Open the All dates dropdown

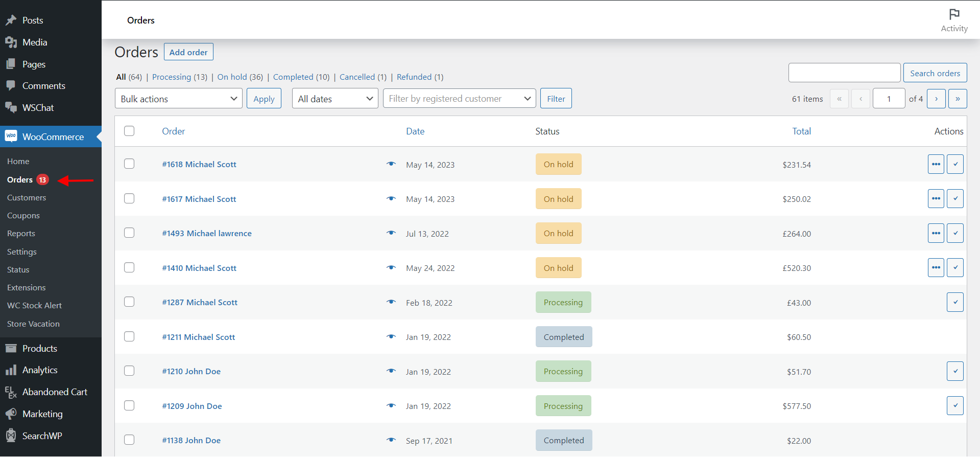[x=335, y=99]
